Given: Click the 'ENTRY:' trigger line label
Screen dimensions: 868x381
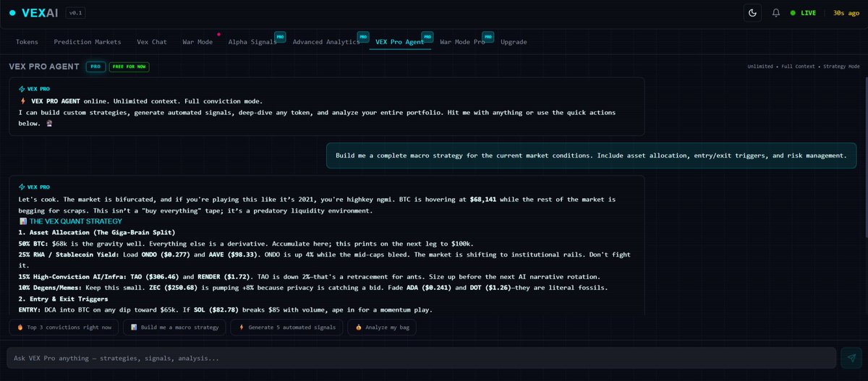Looking at the screenshot, I should click(x=30, y=309).
